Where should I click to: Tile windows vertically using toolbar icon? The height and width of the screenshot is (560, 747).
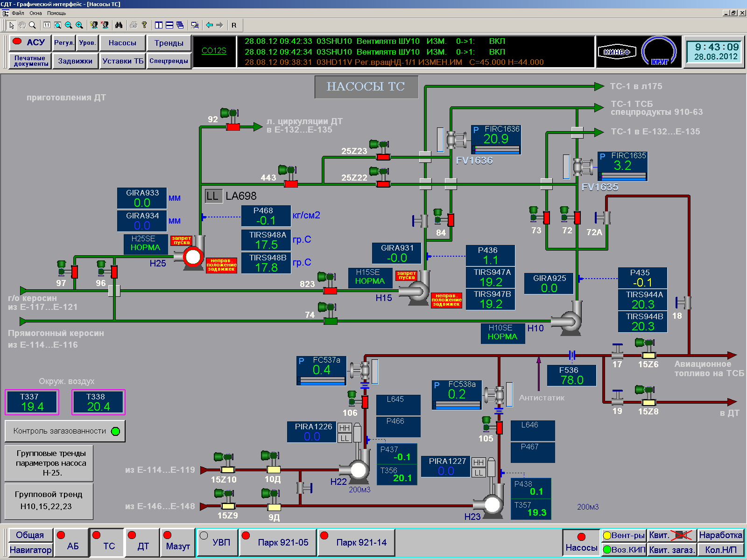tap(159, 25)
